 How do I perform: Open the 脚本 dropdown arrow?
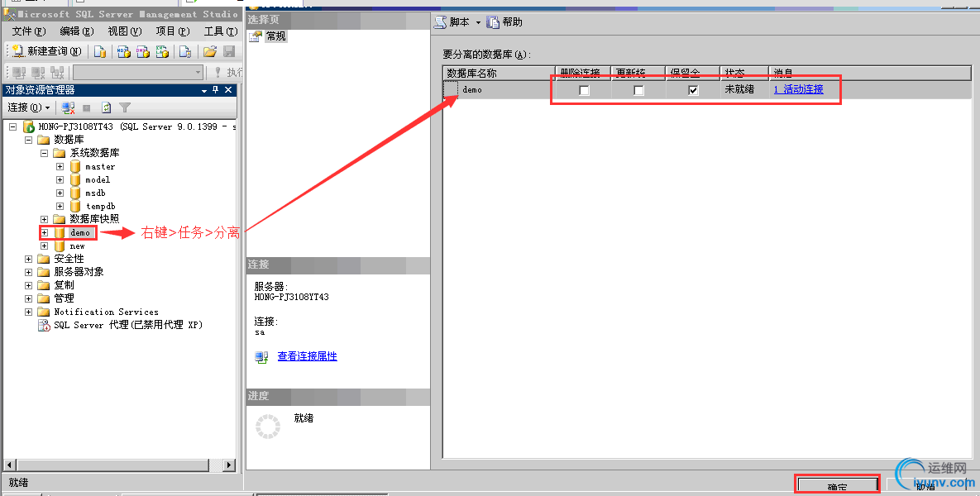pyautogui.click(x=479, y=22)
